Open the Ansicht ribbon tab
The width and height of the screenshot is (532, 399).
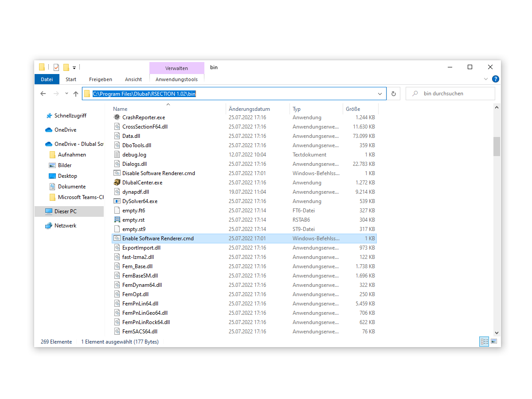(133, 79)
